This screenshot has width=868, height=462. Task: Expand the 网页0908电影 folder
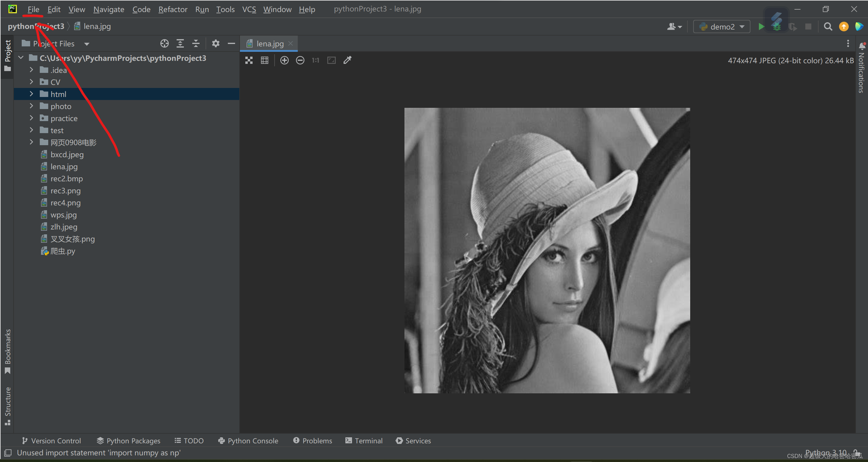pyautogui.click(x=31, y=142)
